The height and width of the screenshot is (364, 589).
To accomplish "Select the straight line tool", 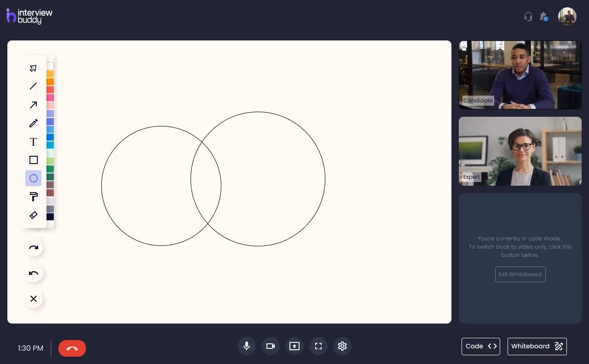I will coord(33,86).
